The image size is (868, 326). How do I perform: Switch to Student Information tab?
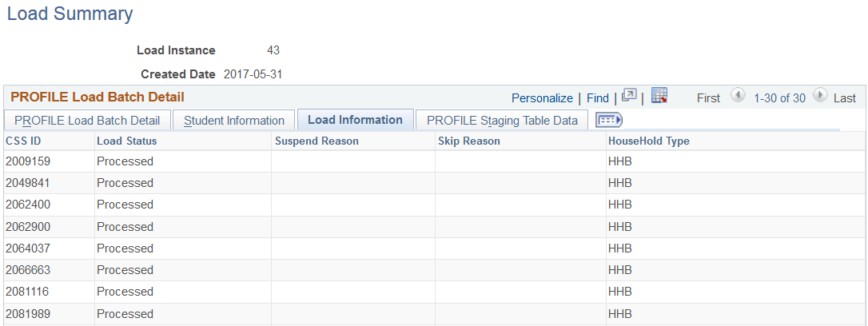234,120
